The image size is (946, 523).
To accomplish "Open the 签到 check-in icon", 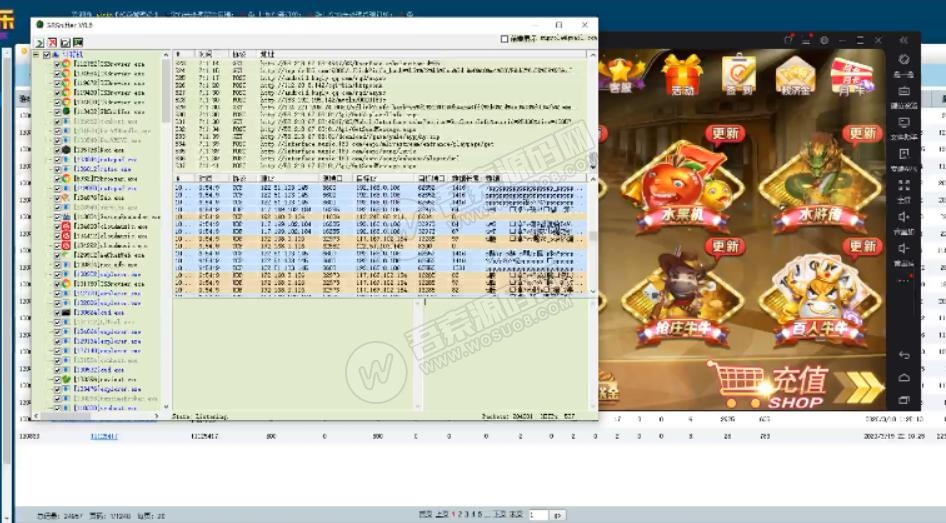I will pyautogui.click(x=739, y=75).
